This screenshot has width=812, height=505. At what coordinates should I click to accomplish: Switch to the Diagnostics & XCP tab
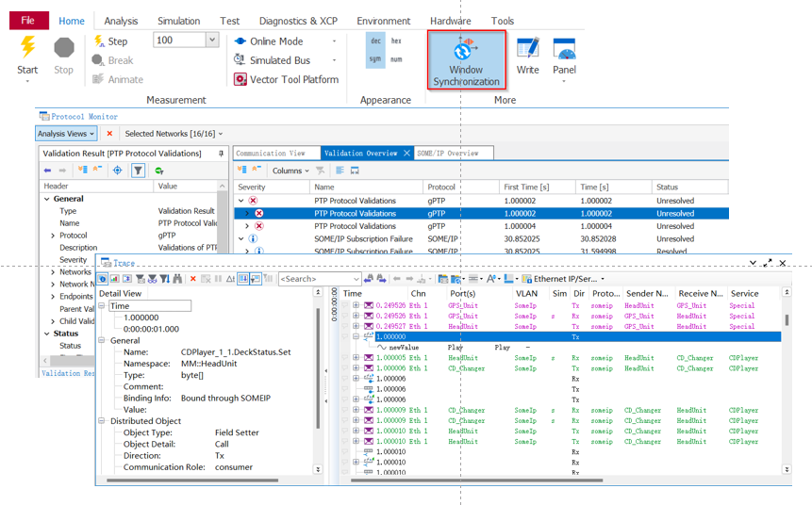(x=298, y=21)
